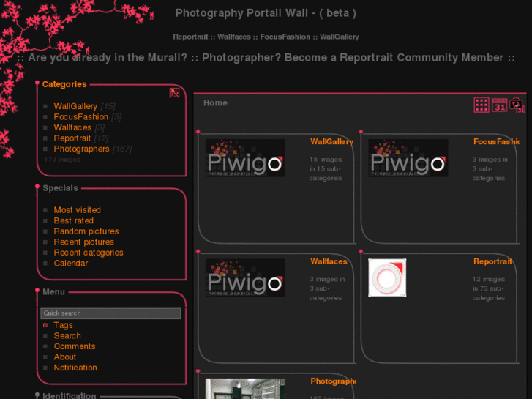532x399 pixels.
Task: Open the Best rated link
Action: tap(73, 220)
